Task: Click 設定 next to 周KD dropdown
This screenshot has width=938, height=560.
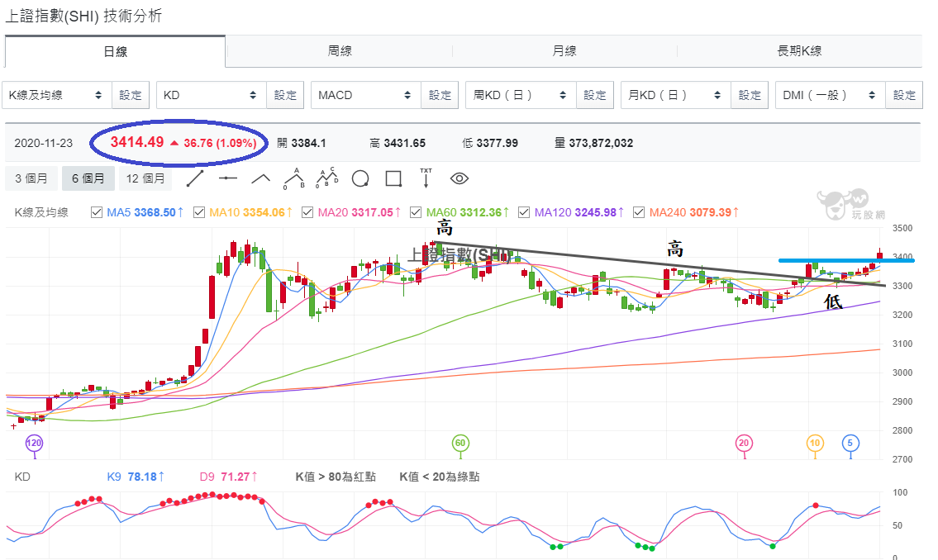Action: [x=595, y=95]
